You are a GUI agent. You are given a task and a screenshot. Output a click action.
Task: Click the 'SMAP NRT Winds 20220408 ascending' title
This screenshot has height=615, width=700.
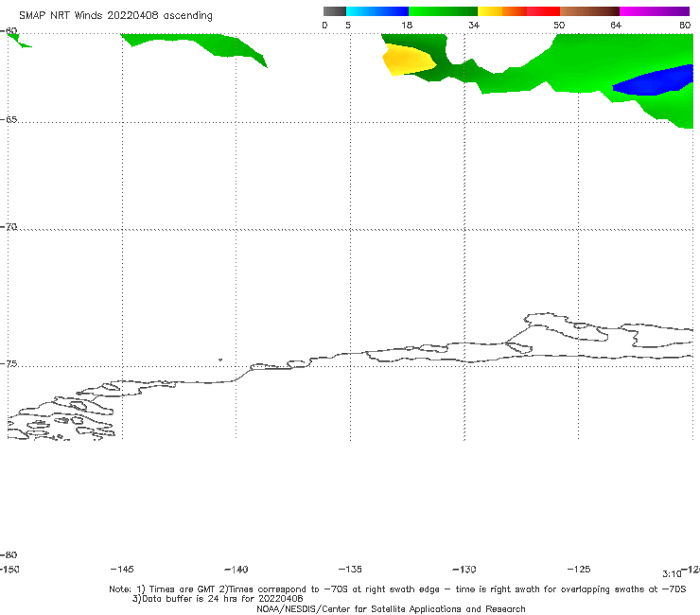coord(115,15)
